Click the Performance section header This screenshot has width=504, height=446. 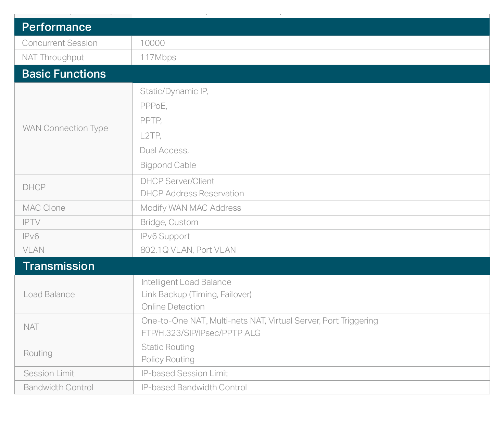pos(252,27)
